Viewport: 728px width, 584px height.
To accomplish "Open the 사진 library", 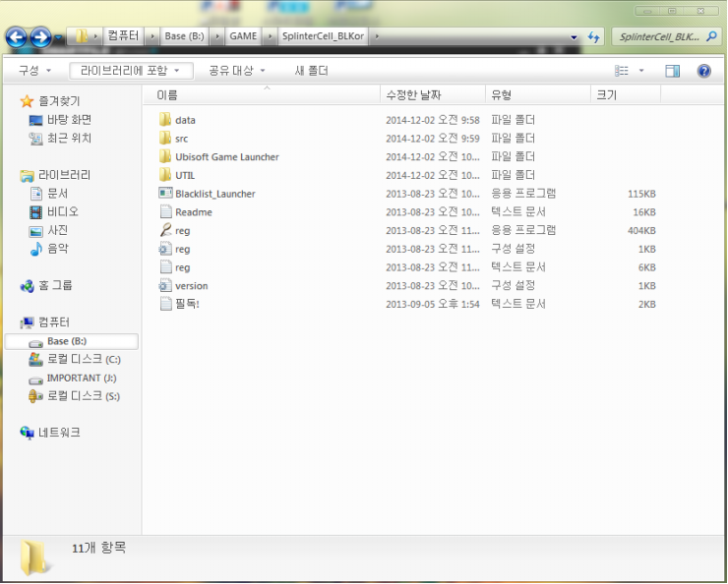I will click(49, 230).
